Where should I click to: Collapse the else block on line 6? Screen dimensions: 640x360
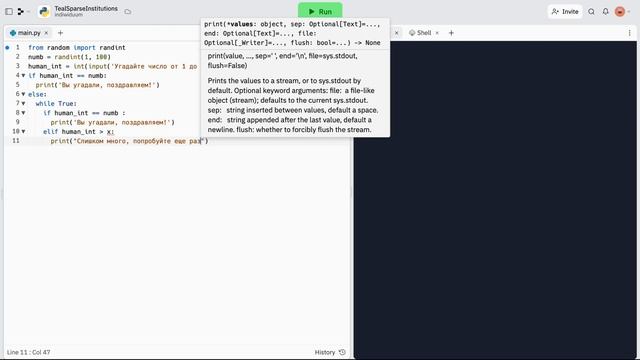pos(23,94)
